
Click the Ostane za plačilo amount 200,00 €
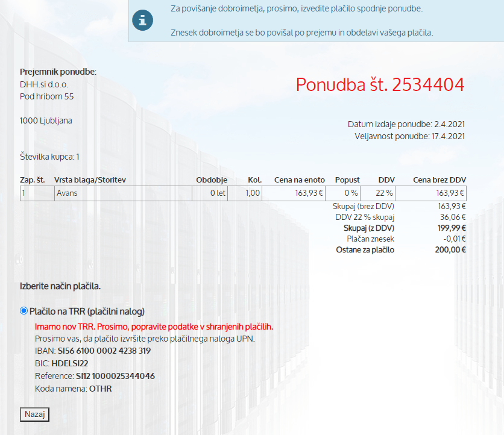coord(450,249)
